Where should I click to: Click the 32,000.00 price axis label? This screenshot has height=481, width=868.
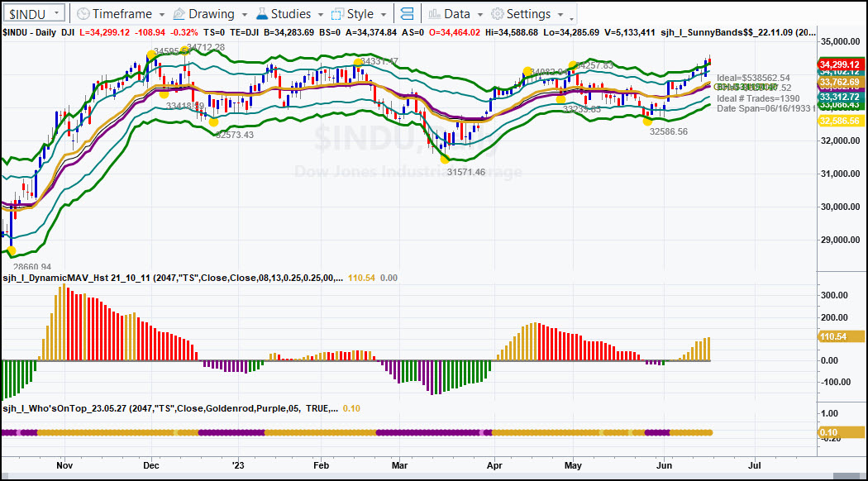(841, 140)
